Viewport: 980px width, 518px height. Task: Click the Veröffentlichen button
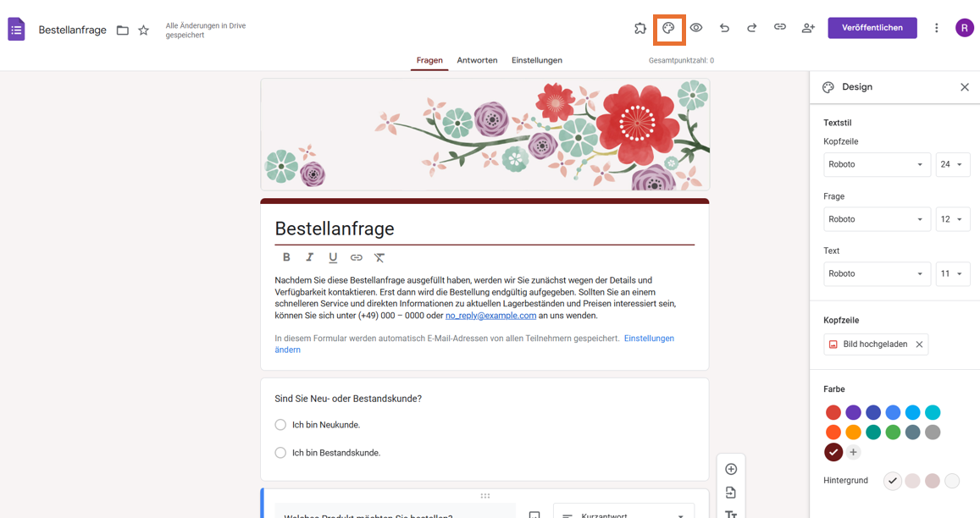coord(872,27)
